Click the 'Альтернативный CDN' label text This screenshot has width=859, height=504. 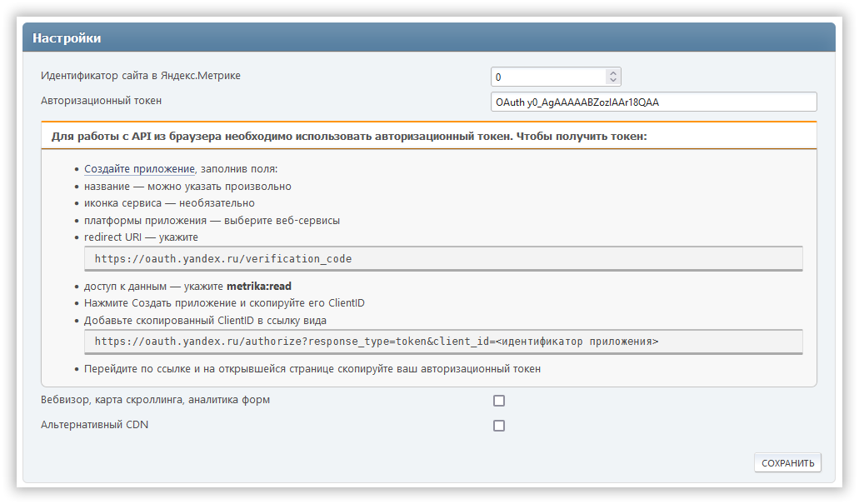tap(95, 425)
